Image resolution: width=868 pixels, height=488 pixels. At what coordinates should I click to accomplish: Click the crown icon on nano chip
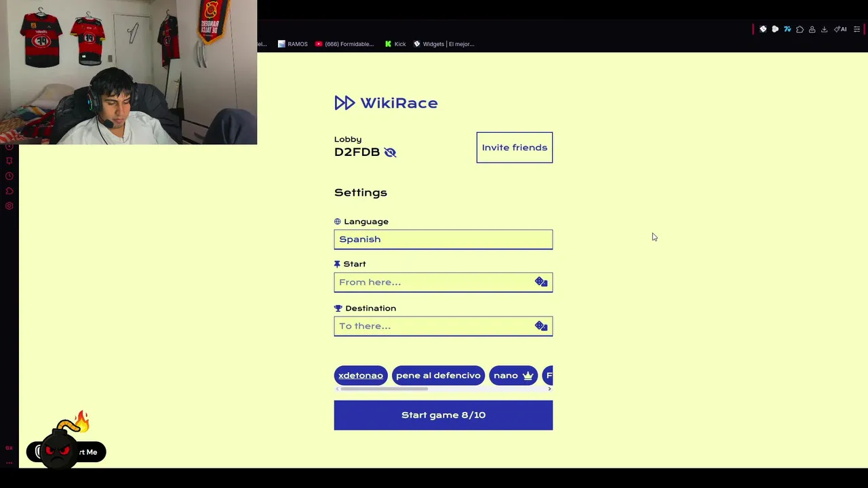(528, 375)
